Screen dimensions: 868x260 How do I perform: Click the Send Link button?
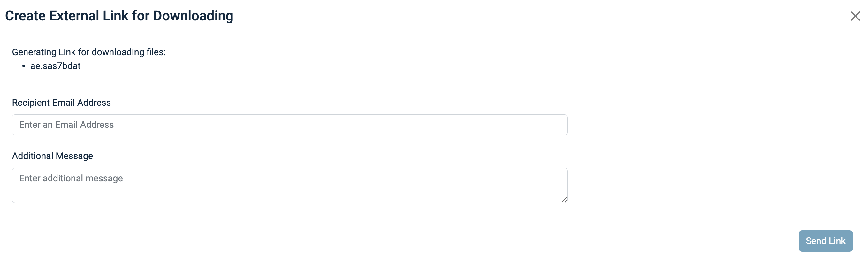(825, 241)
